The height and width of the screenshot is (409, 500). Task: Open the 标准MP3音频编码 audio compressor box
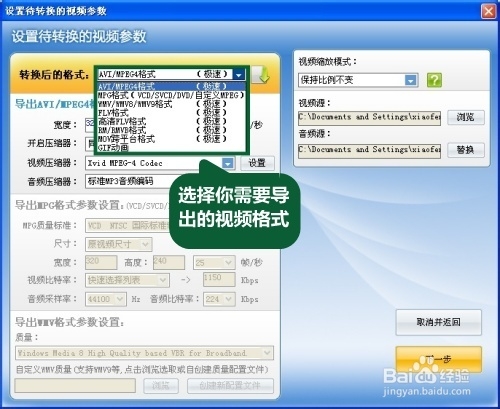point(128,181)
